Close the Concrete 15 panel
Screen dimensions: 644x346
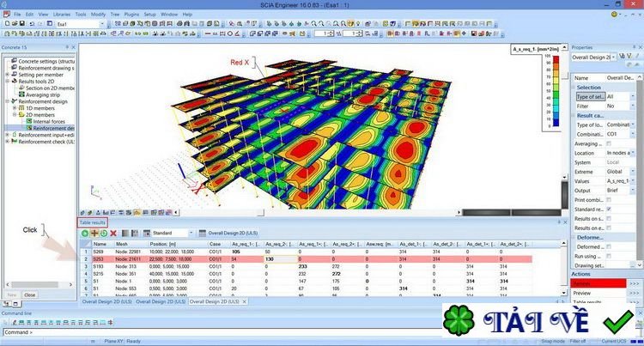point(74,47)
